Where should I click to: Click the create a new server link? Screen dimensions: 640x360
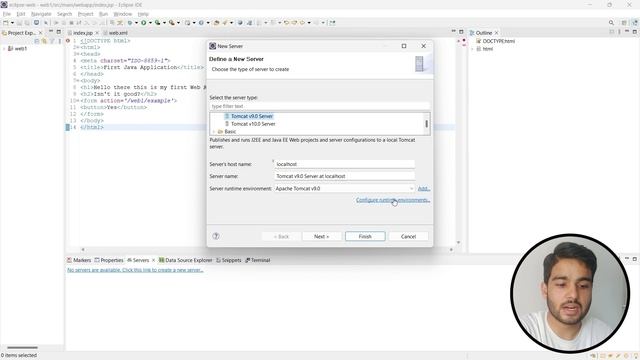pyautogui.click(x=135, y=270)
